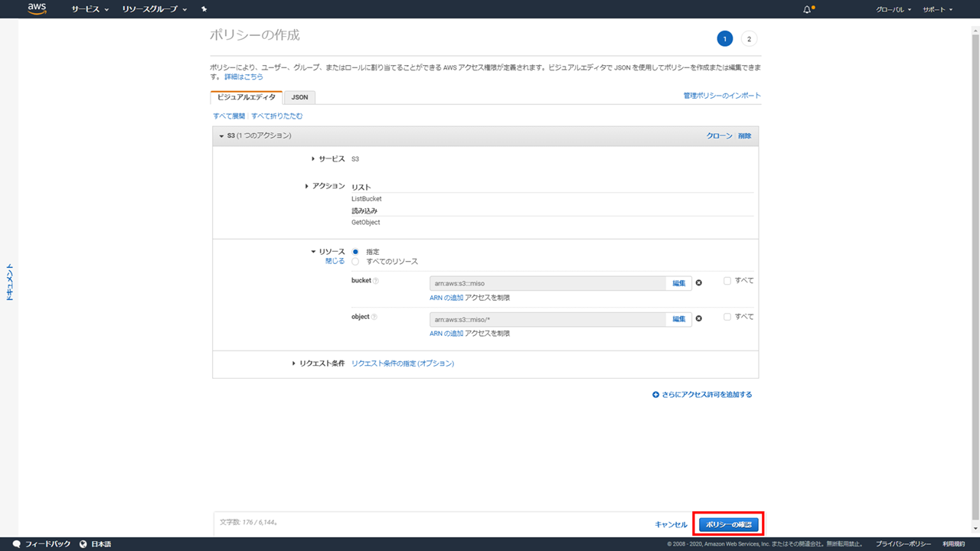Remove the bucket ARN with X icon
This screenshot has height=551, width=980.
(698, 283)
